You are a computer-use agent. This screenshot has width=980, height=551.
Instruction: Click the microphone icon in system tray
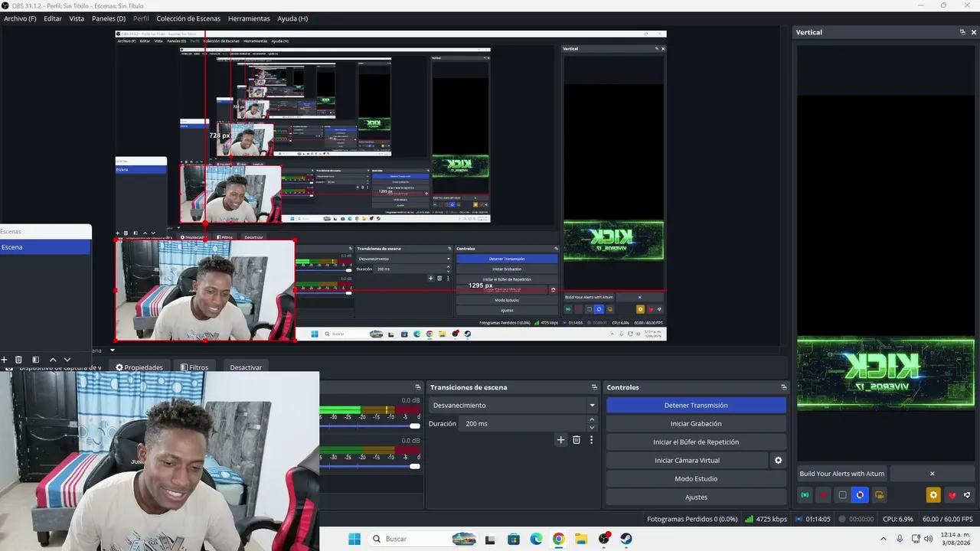click(x=900, y=539)
